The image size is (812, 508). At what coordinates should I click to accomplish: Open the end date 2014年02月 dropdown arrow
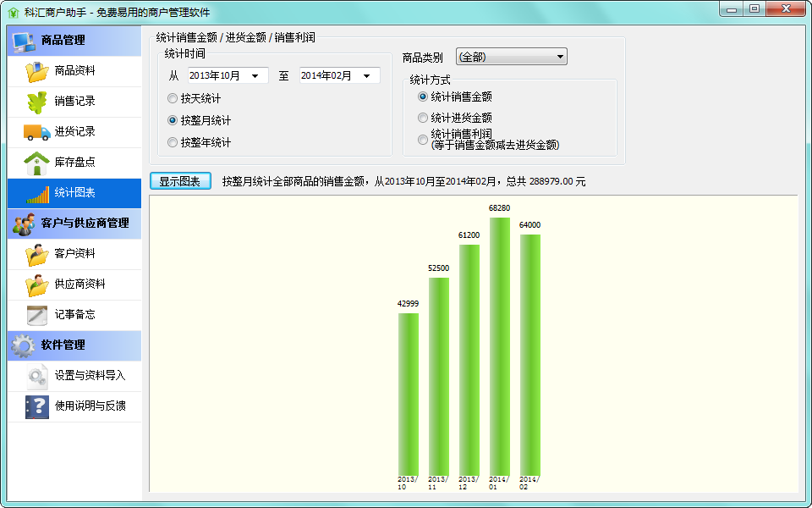click(x=366, y=76)
